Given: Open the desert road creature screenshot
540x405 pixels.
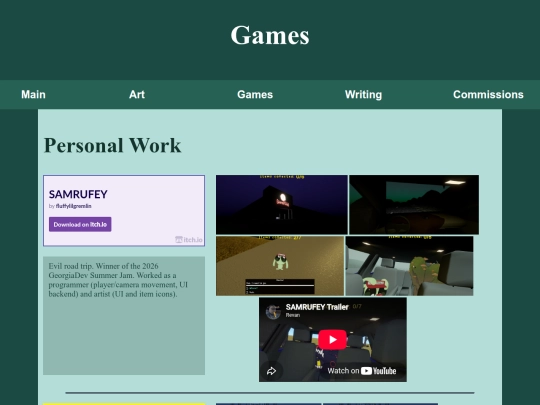Looking at the screenshot, I should (x=280, y=266).
